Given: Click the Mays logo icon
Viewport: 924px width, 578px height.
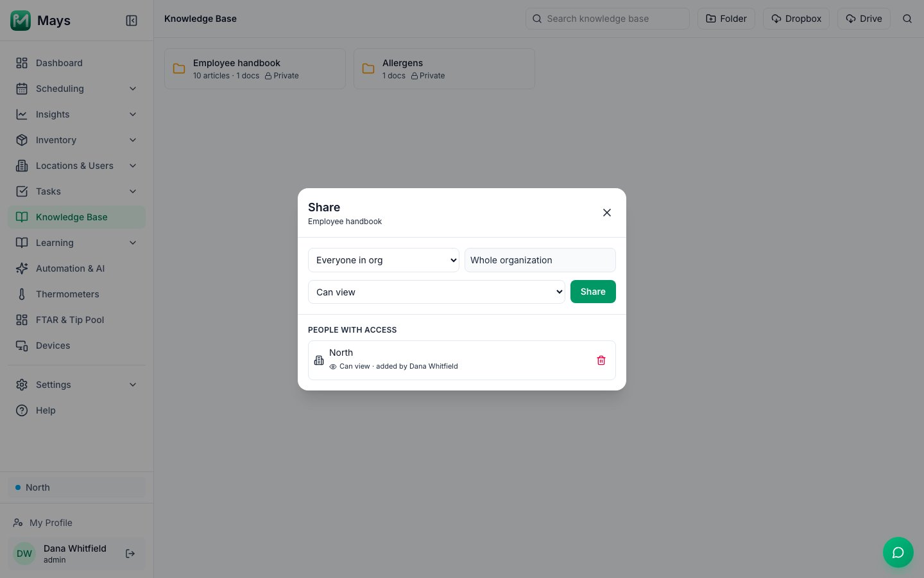Looking at the screenshot, I should click(21, 21).
